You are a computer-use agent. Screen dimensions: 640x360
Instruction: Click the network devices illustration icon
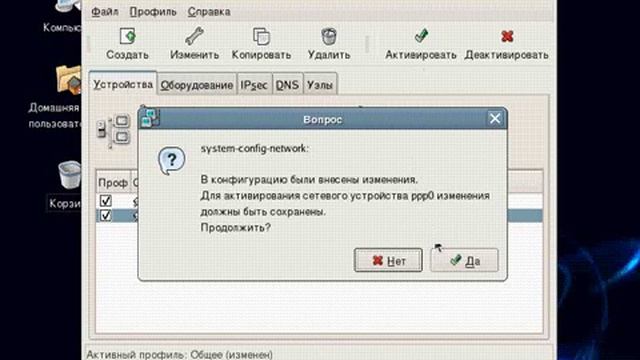(113, 131)
